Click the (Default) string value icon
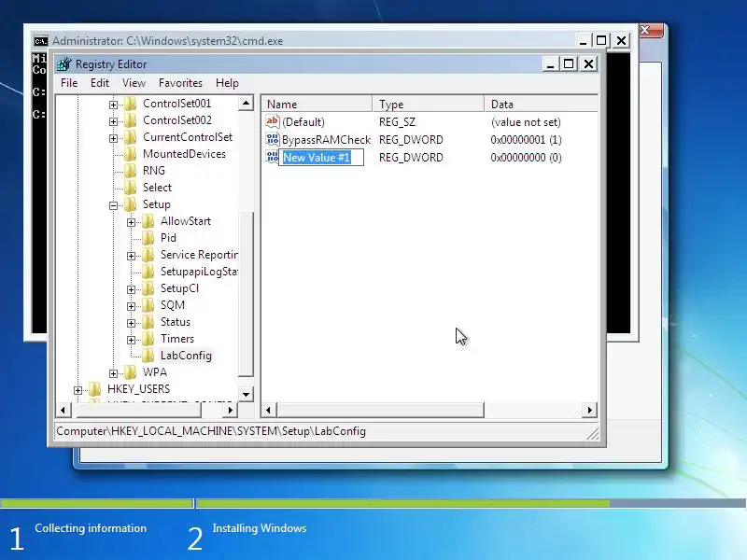 coord(273,121)
